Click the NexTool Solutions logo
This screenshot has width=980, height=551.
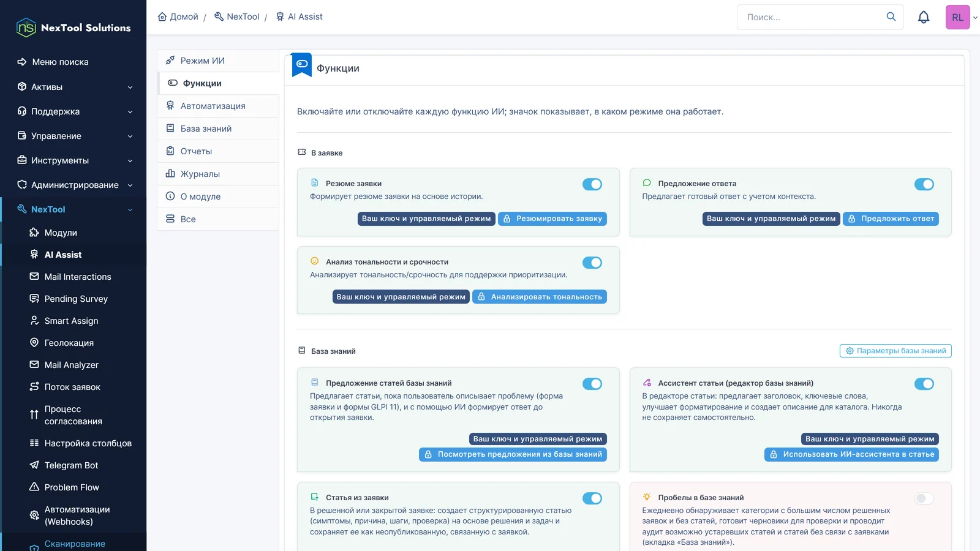pyautogui.click(x=73, y=28)
